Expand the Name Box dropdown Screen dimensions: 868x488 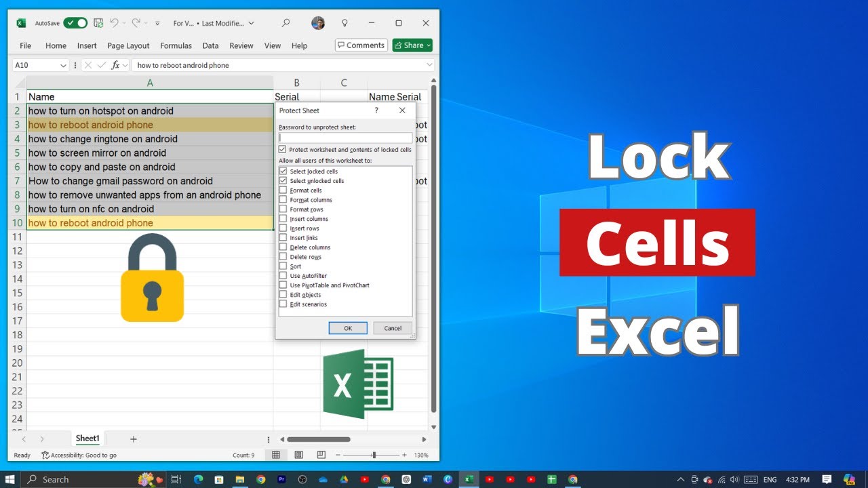pos(63,66)
